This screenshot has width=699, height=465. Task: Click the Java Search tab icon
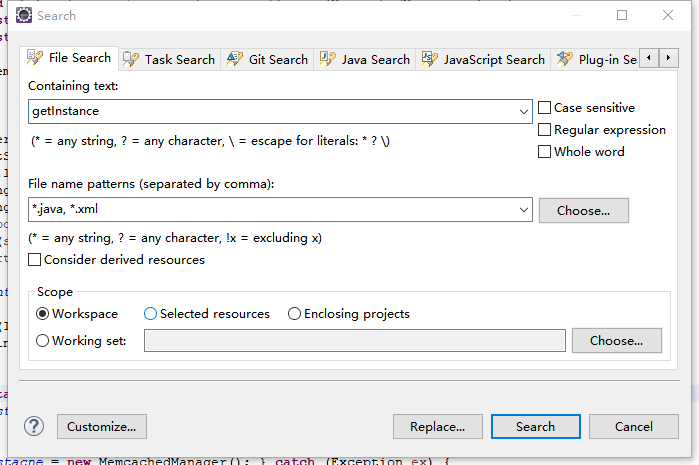click(x=327, y=59)
